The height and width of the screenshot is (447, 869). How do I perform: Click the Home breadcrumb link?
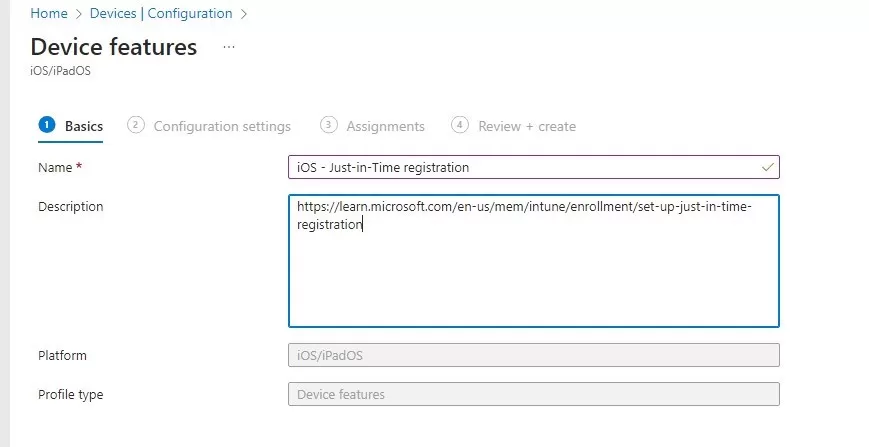[x=48, y=14]
